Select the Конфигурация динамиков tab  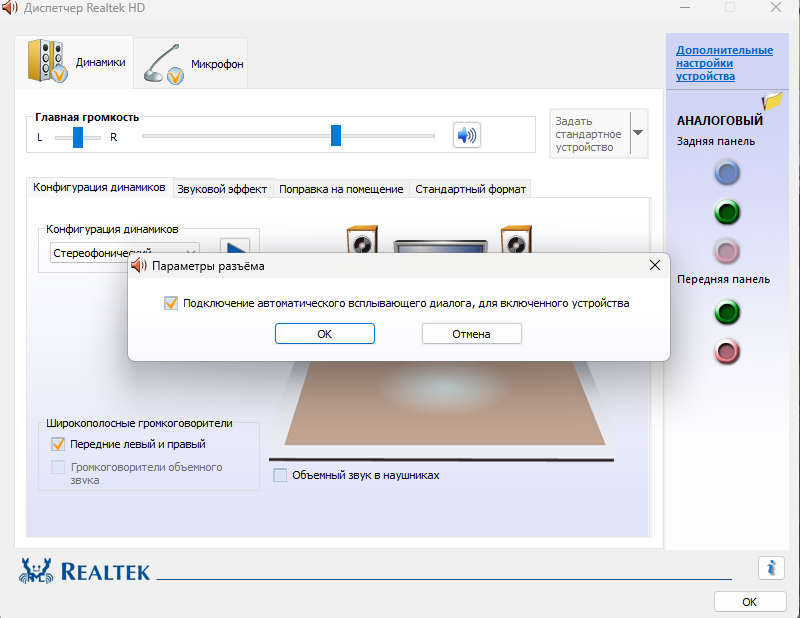pos(99,187)
